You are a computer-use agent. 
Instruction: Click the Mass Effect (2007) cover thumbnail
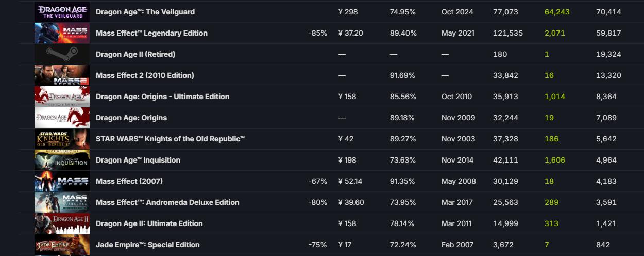tap(62, 181)
